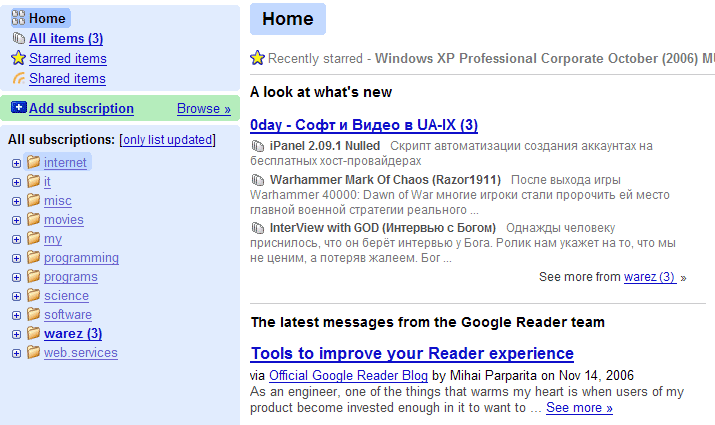Click the Browse » link

tap(204, 109)
